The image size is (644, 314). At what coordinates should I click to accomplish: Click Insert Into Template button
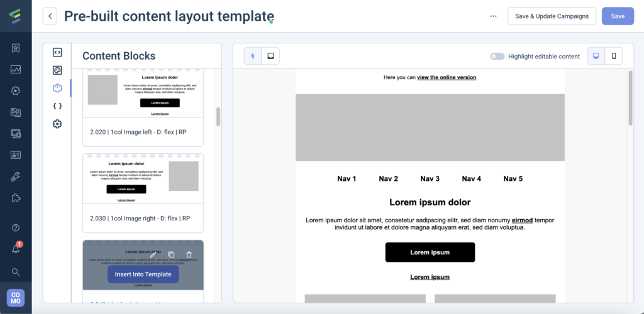pyautogui.click(x=143, y=274)
